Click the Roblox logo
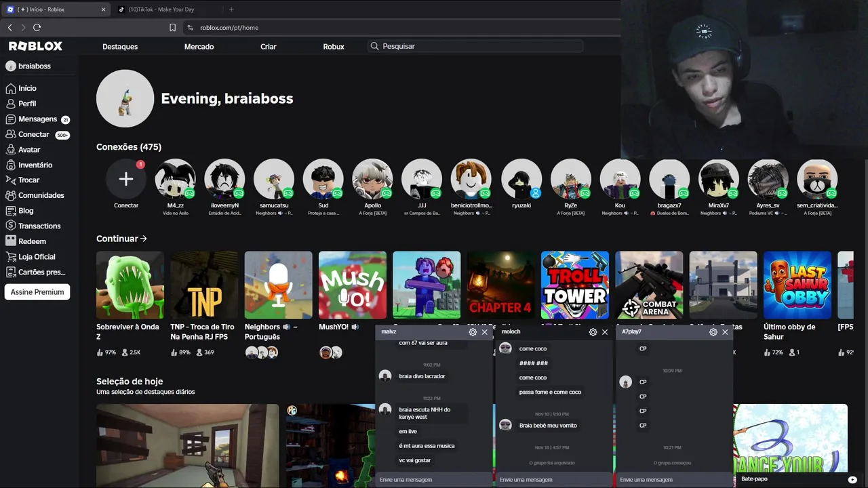Screen dimensions: 868x488 (x=35, y=46)
